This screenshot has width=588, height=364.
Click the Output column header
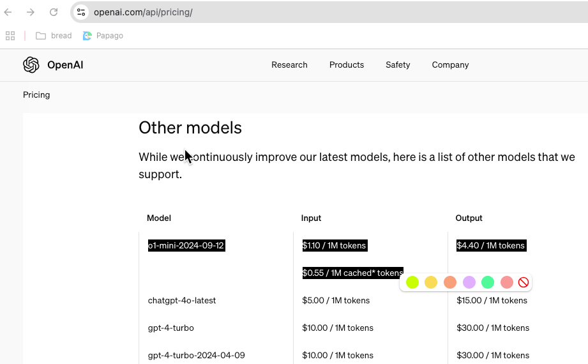[469, 218]
